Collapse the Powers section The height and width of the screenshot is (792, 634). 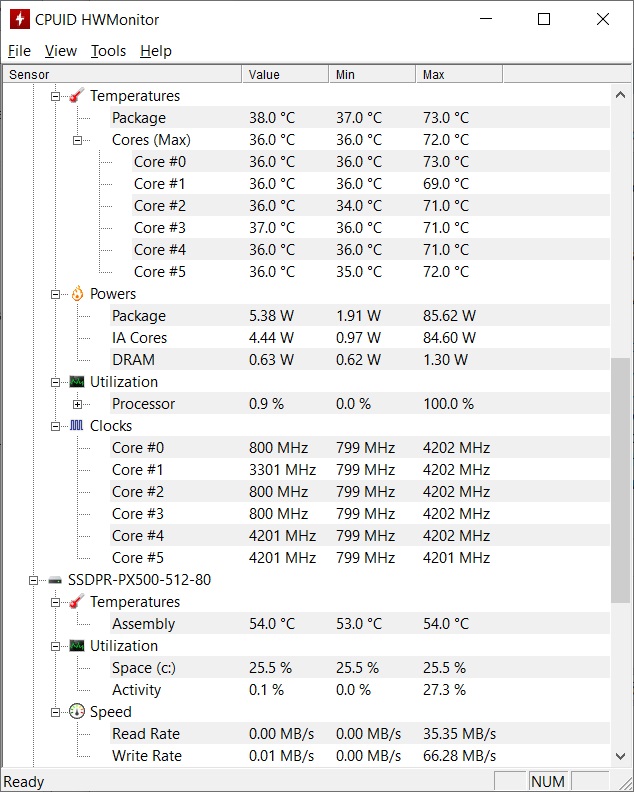pyautogui.click(x=55, y=294)
